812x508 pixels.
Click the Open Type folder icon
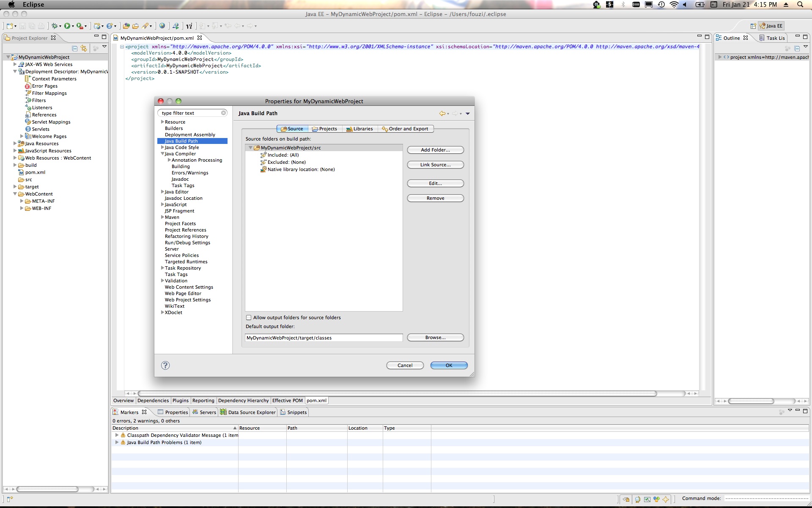point(126,26)
